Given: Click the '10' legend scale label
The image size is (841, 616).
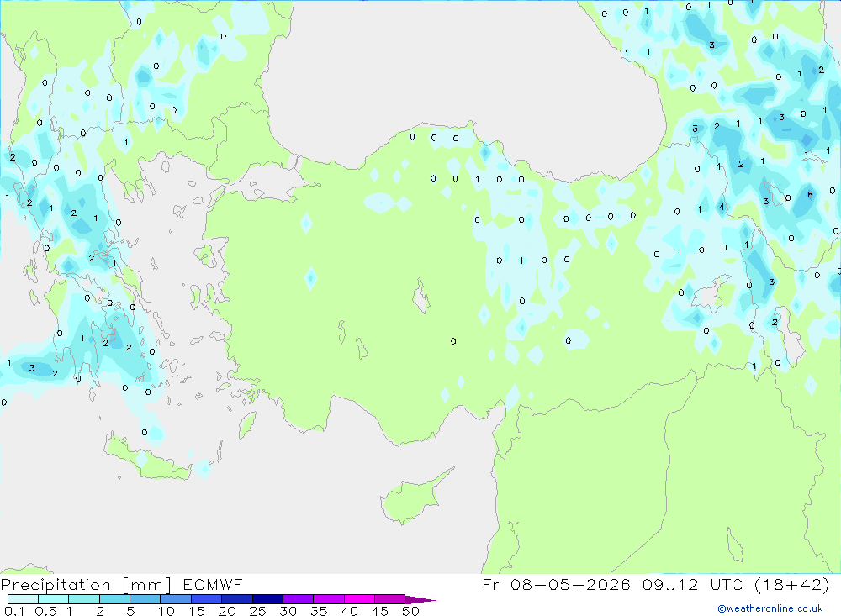Looking at the screenshot, I should 167,611.
